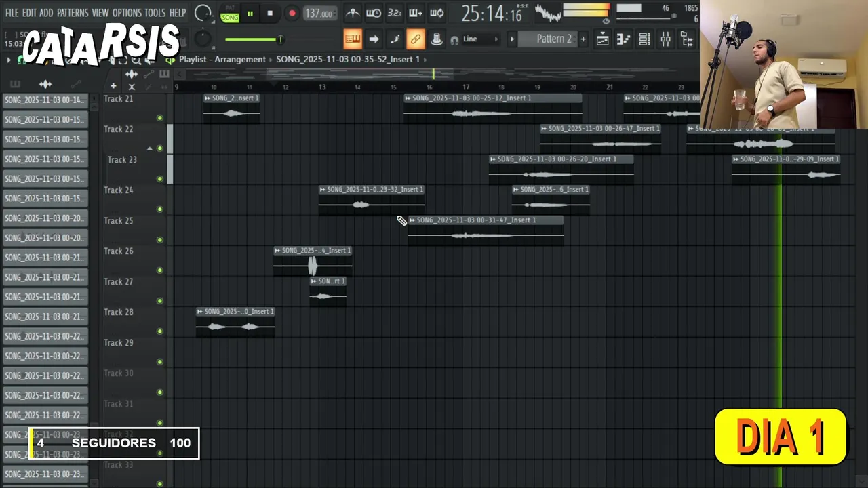Viewport: 868px width, 488px height.
Task: Open the PATTERNS menu
Action: point(73,13)
